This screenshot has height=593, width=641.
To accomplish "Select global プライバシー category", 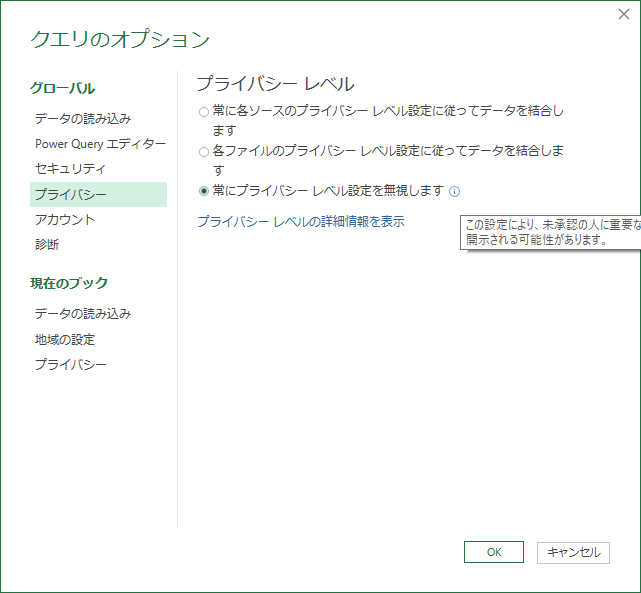I will (x=98, y=194).
